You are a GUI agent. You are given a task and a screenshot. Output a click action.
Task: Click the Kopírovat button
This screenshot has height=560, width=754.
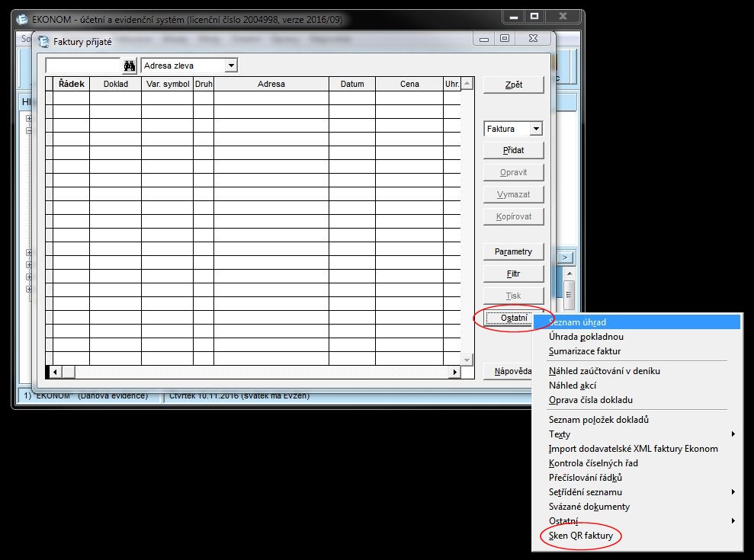click(x=514, y=217)
